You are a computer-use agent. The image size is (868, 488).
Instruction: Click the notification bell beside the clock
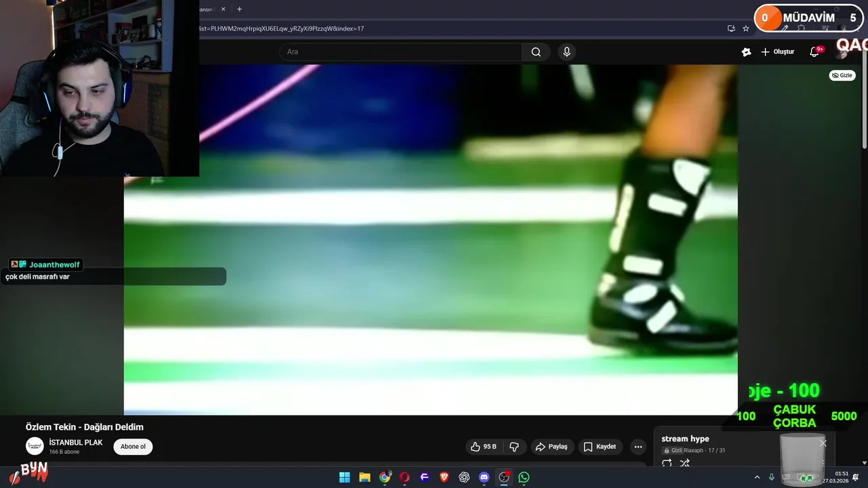856,477
